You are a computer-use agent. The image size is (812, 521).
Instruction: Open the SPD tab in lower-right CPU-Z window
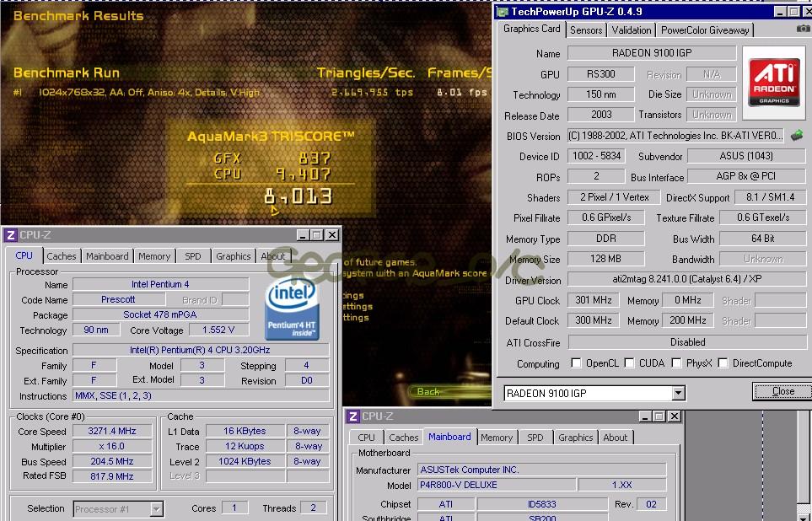click(x=535, y=438)
